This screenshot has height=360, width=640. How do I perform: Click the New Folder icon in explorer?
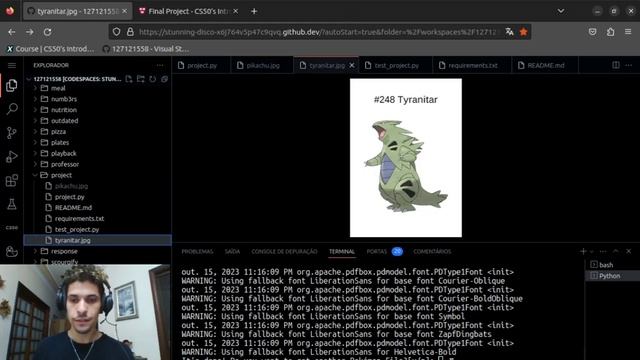click(x=141, y=79)
